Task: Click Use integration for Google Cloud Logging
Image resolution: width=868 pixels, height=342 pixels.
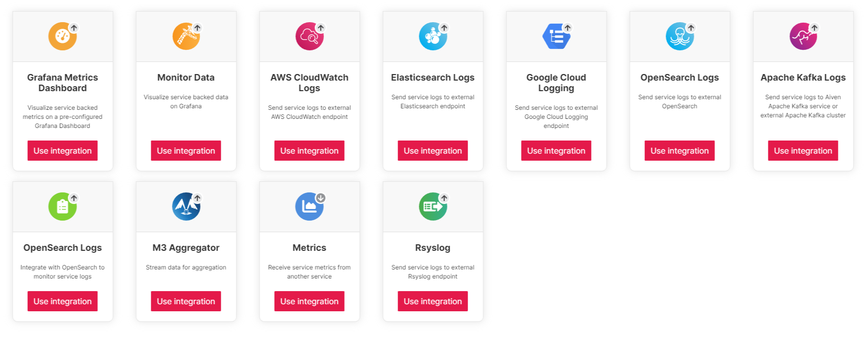Action: click(x=556, y=150)
